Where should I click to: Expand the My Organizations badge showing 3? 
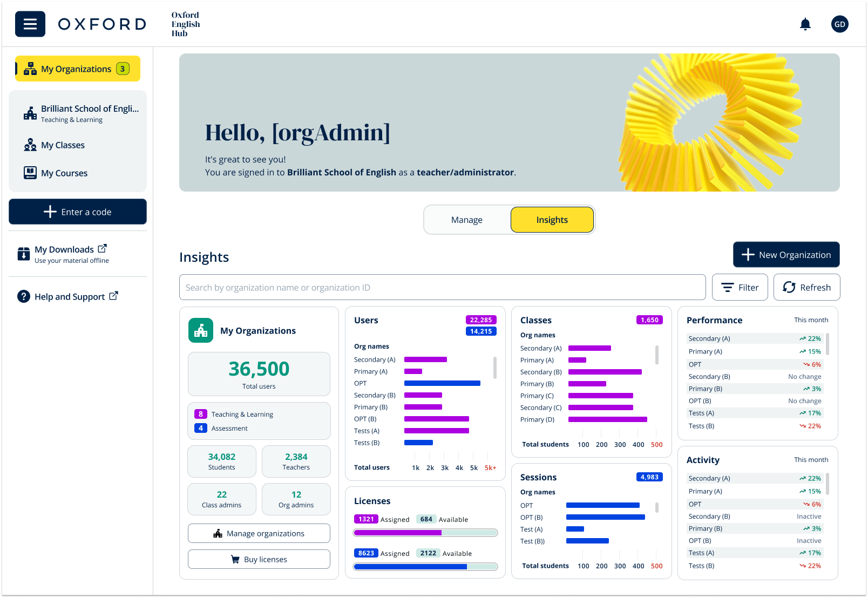pos(123,69)
